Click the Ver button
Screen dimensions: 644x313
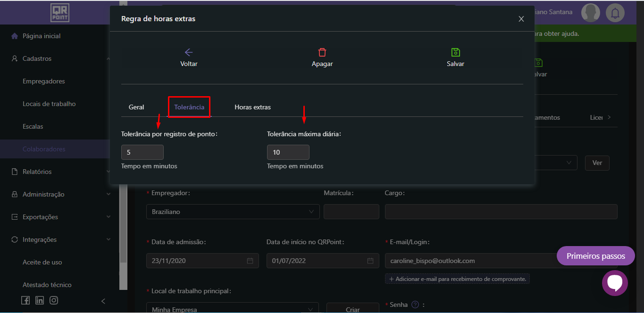[x=597, y=163]
